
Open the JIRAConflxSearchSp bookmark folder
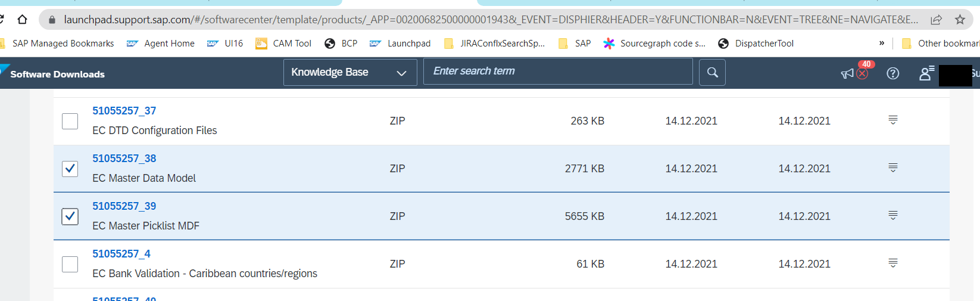point(495,44)
